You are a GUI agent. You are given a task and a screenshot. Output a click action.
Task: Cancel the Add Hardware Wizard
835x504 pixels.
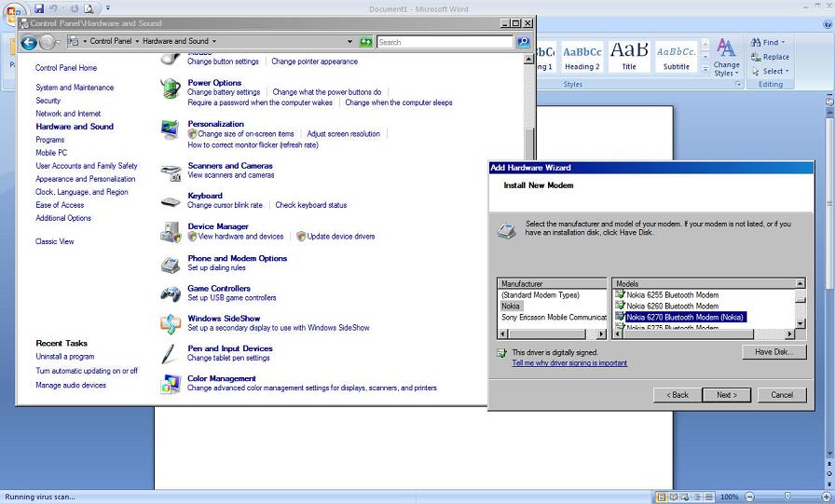[x=782, y=395]
